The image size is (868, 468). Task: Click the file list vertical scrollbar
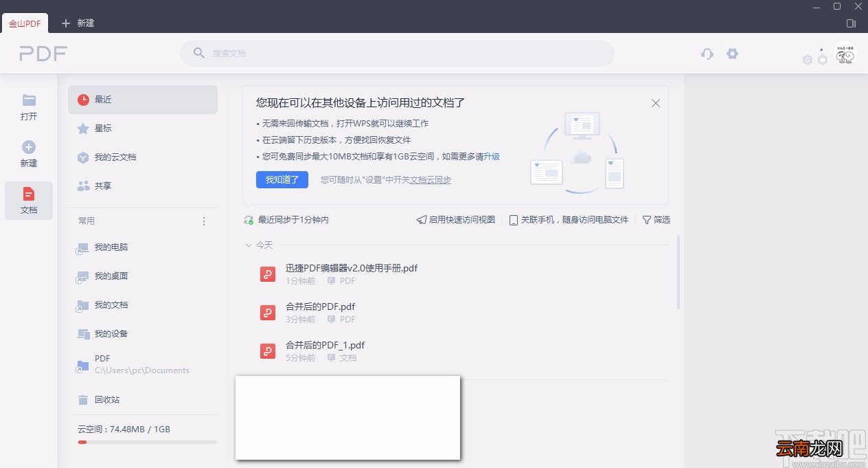[x=678, y=273]
